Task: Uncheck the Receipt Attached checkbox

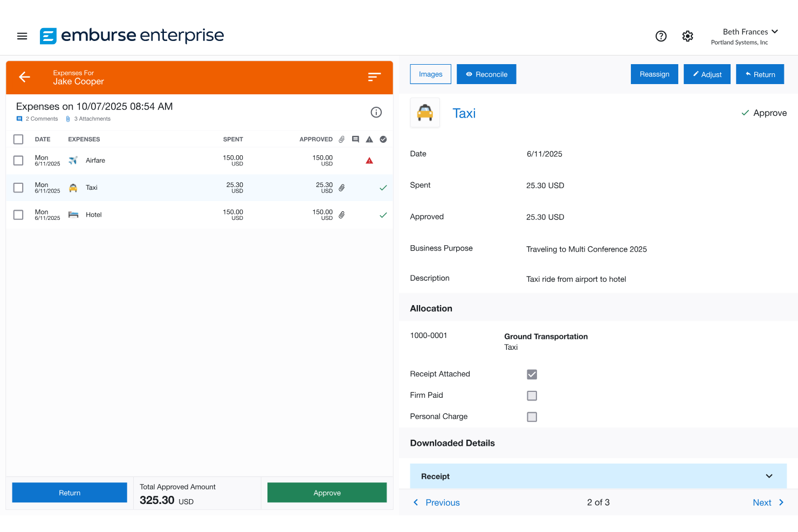Action: pos(532,374)
